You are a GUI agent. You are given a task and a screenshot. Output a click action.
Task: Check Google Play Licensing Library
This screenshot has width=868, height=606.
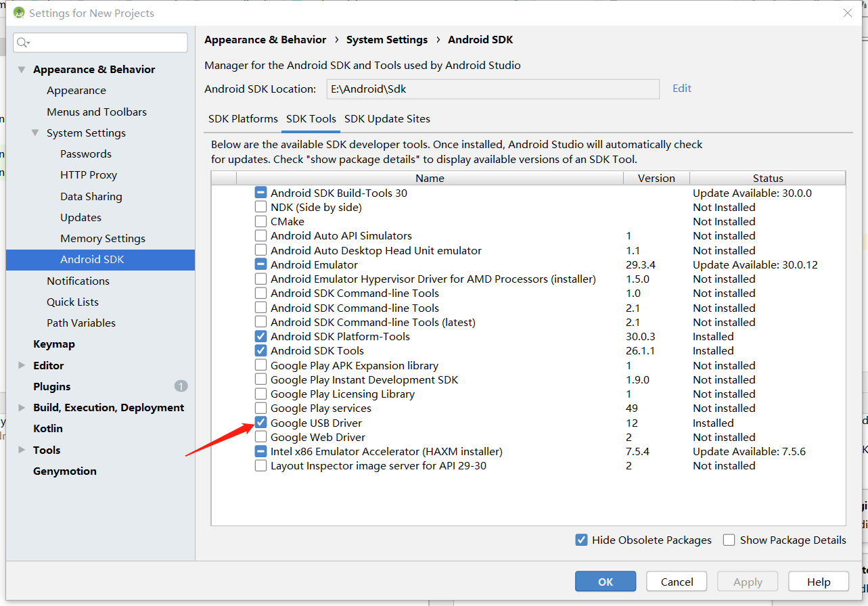(x=260, y=394)
